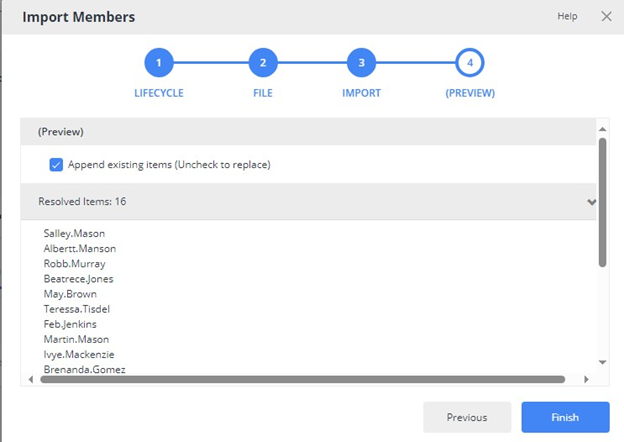
Task: Select Salley.Mason in the resolved list
Action: tap(74, 233)
